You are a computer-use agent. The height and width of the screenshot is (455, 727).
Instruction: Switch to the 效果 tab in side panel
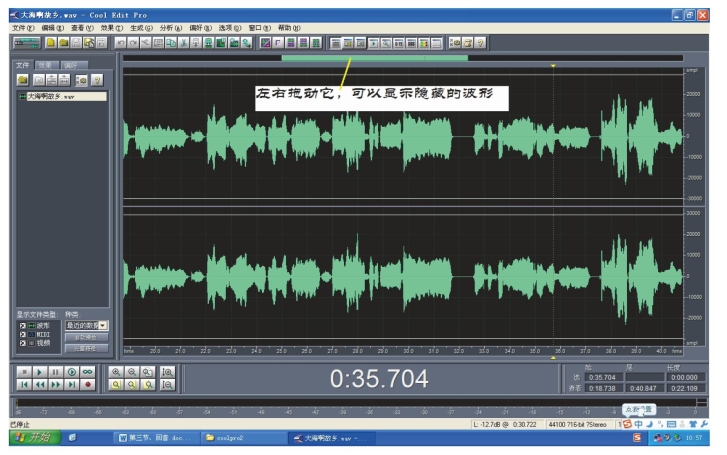click(x=47, y=65)
